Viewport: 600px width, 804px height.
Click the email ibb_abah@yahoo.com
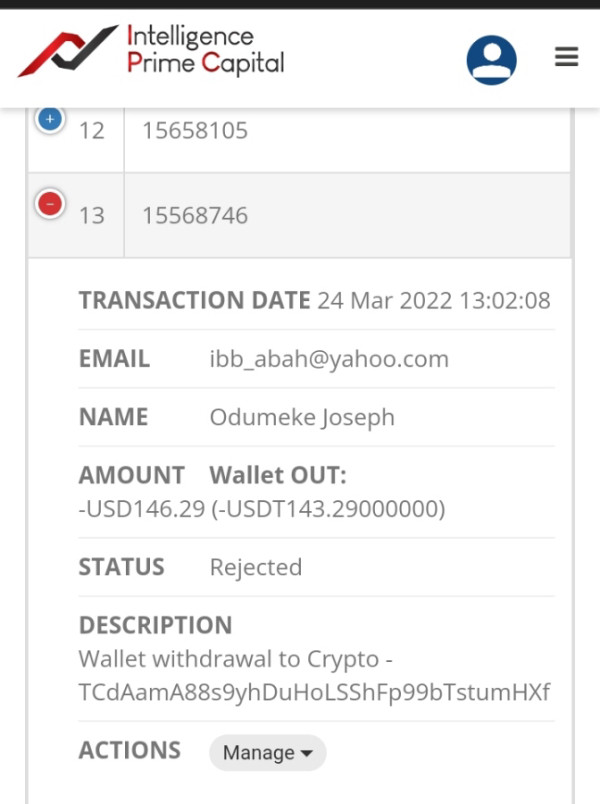[x=329, y=359]
